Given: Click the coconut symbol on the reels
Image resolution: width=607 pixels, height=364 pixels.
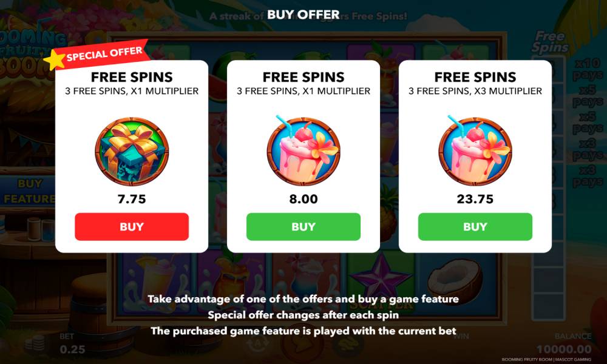Looking at the screenshot, I should click(x=455, y=281).
